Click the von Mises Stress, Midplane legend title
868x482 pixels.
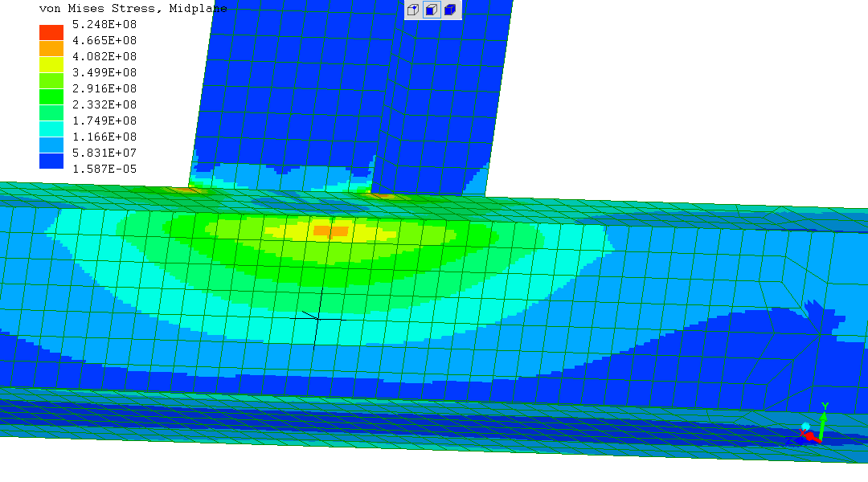(133, 8)
